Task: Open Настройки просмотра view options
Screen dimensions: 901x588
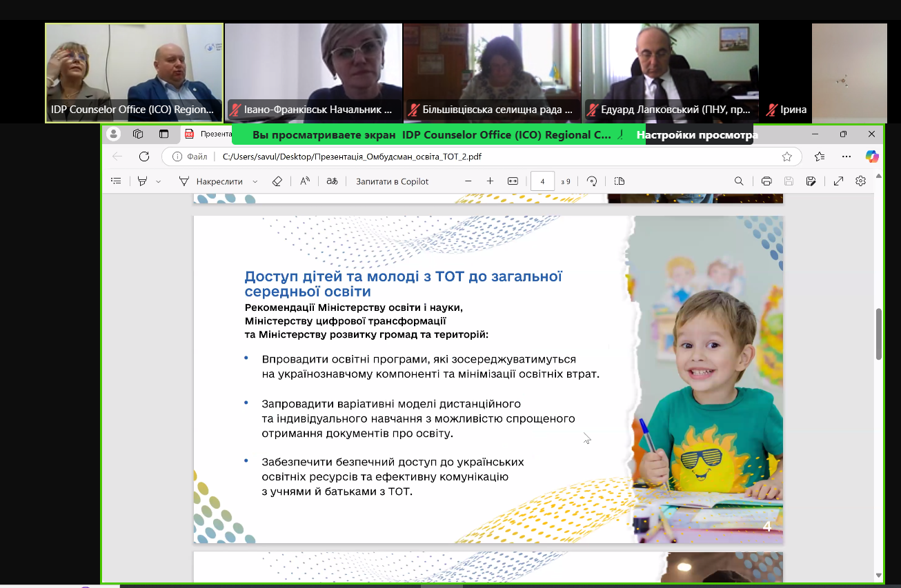Action: tap(697, 135)
